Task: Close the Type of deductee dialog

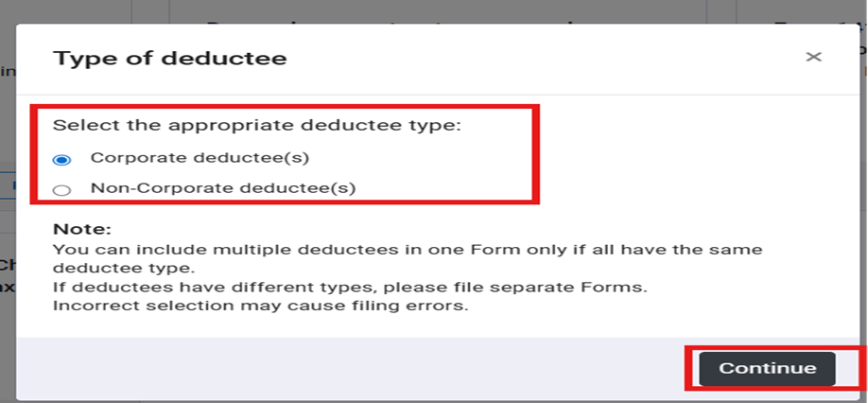Action: pyautogui.click(x=813, y=57)
